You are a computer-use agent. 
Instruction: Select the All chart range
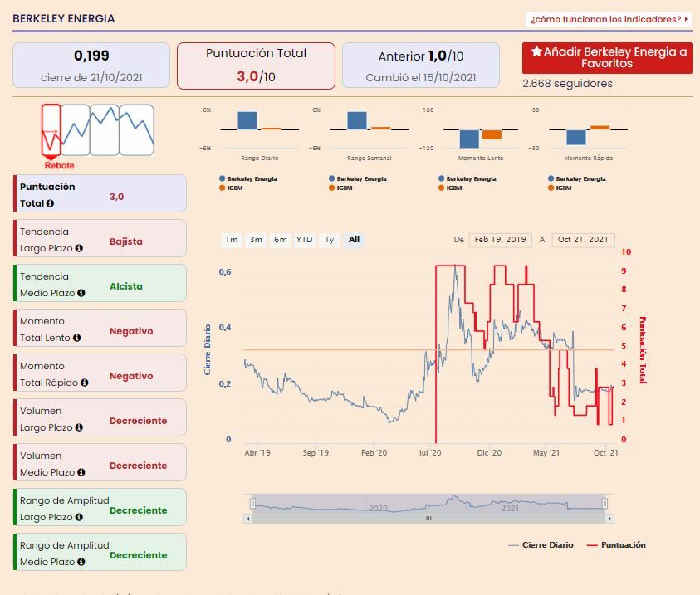pos(354,240)
